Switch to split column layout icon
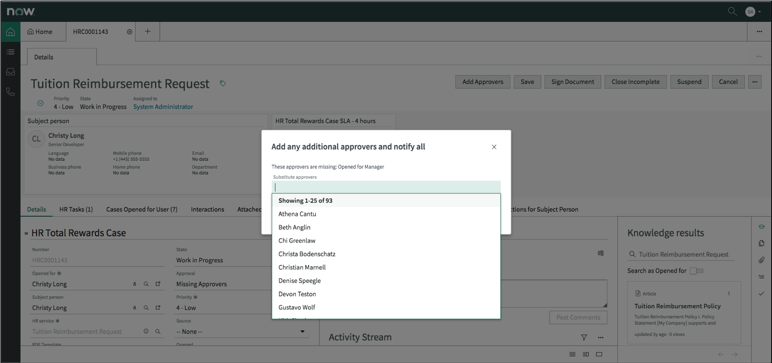The height and width of the screenshot is (363, 772). pos(586,354)
